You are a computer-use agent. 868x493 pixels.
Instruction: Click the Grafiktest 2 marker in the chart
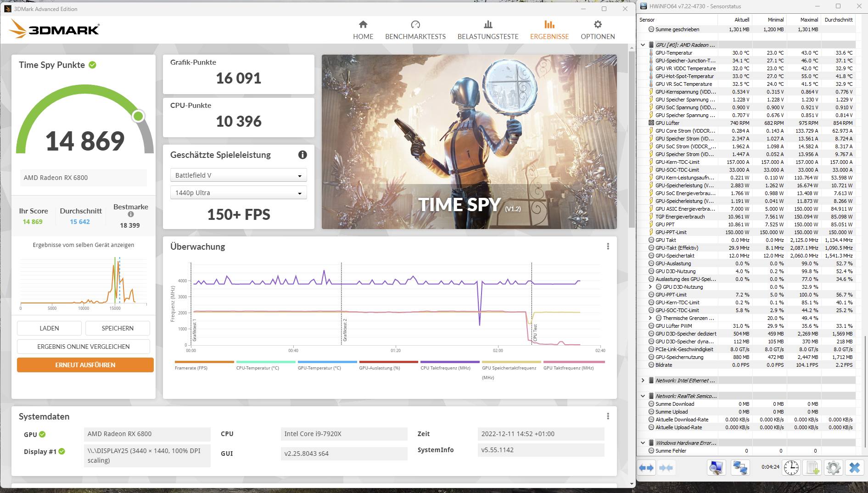click(345, 330)
